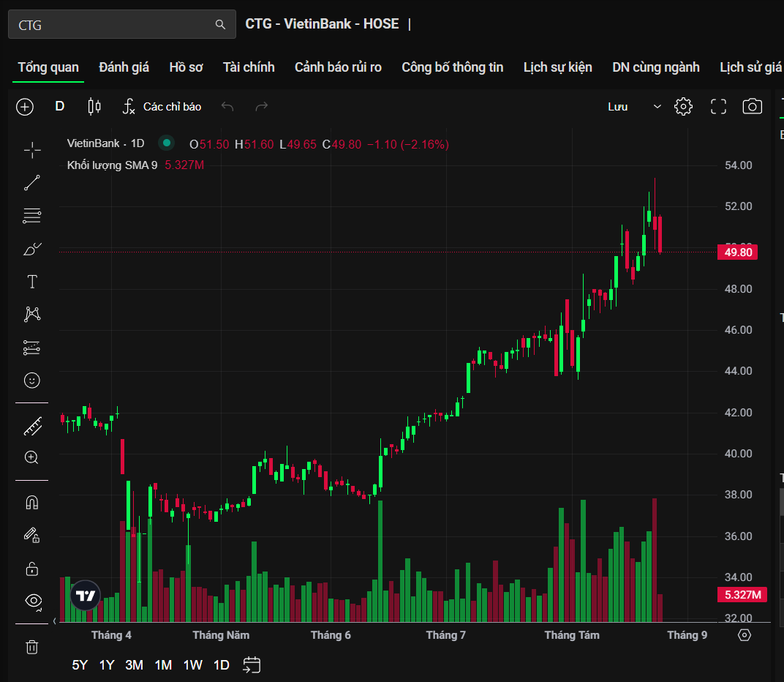The width and height of the screenshot is (784, 682).
Task: Switch to the Đánh giá tab
Action: click(x=124, y=67)
